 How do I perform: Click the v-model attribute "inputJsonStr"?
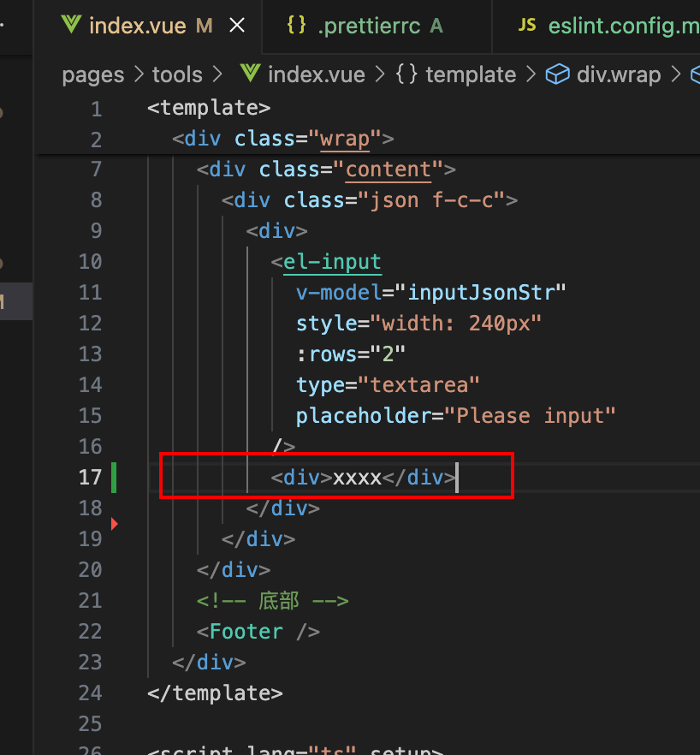tap(431, 293)
